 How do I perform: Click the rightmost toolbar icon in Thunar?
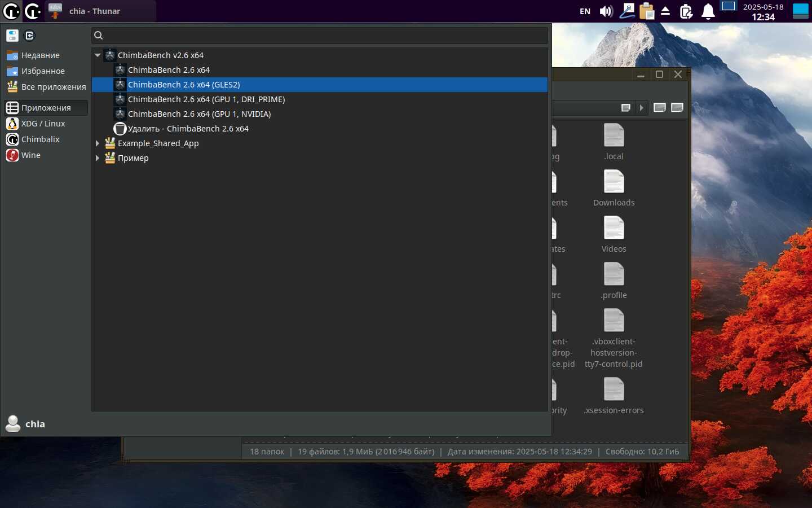(677, 108)
